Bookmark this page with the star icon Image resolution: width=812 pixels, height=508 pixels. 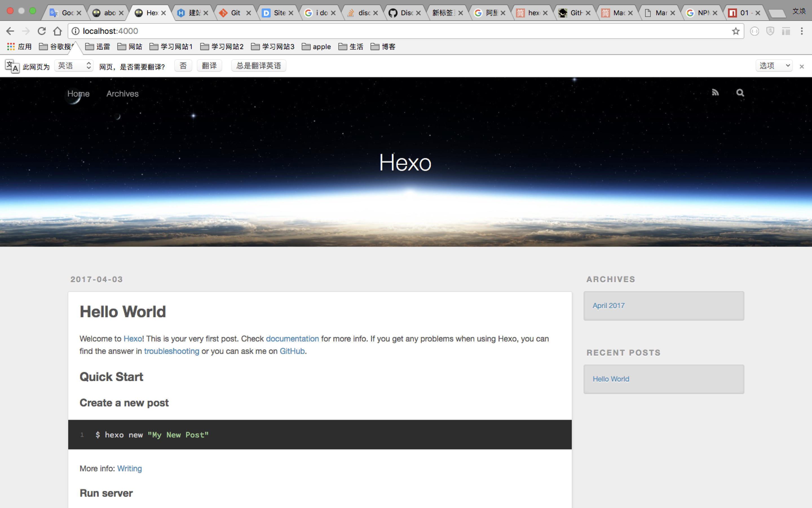[736, 31]
